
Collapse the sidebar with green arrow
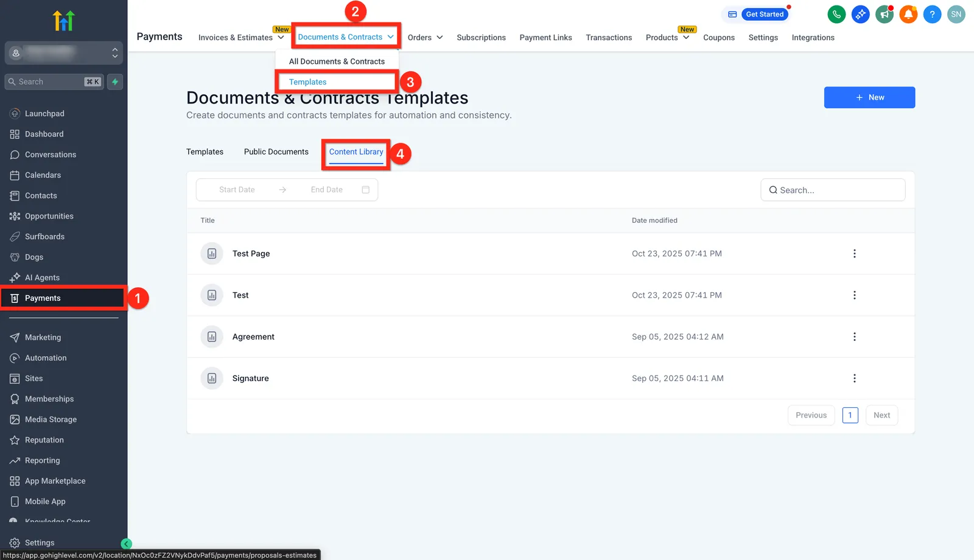click(x=127, y=544)
